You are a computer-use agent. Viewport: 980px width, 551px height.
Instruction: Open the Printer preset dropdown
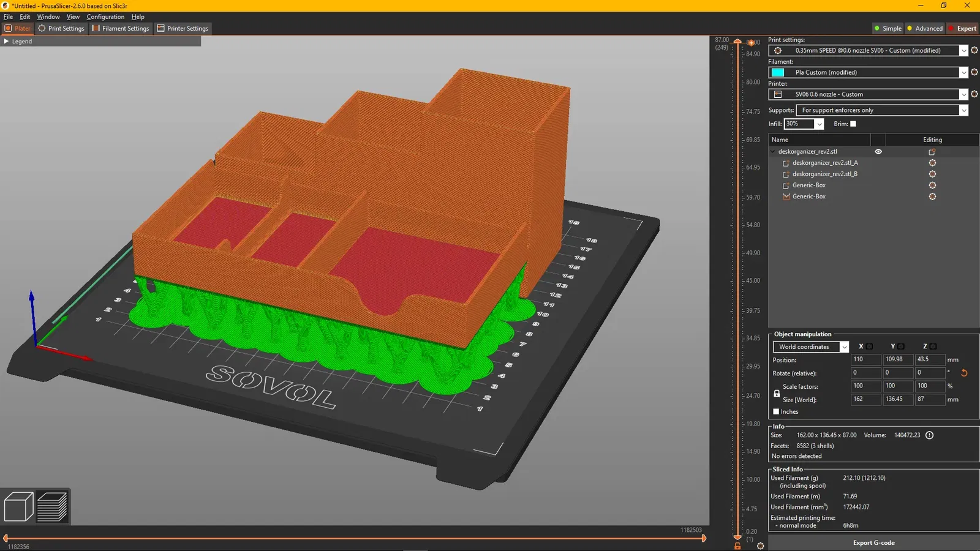coord(963,95)
